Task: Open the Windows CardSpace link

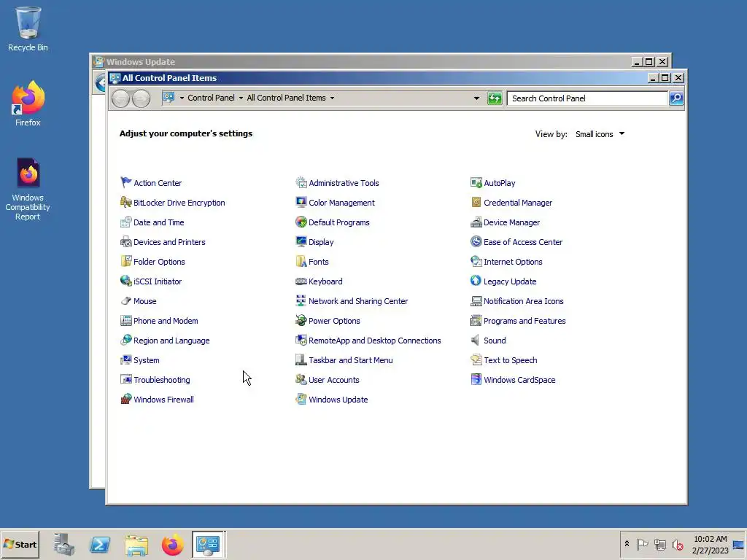Action: tap(519, 379)
